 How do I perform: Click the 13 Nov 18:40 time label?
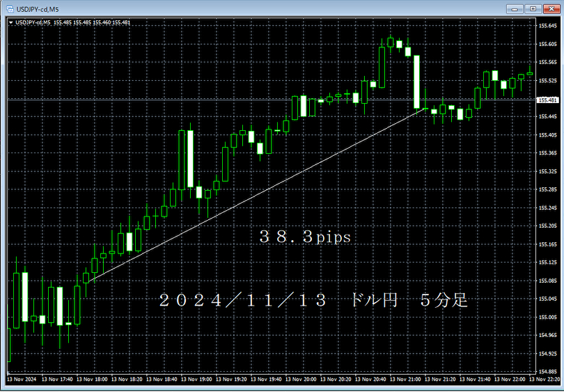[162, 379]
